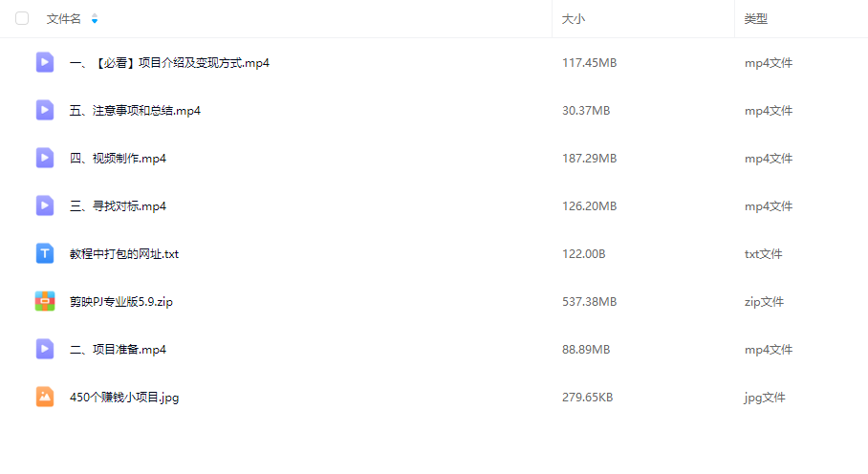Open the file 一、【必看】项目介绍及变现方式.mp4
Screen dimensions: 868x474
click(169, 63)
